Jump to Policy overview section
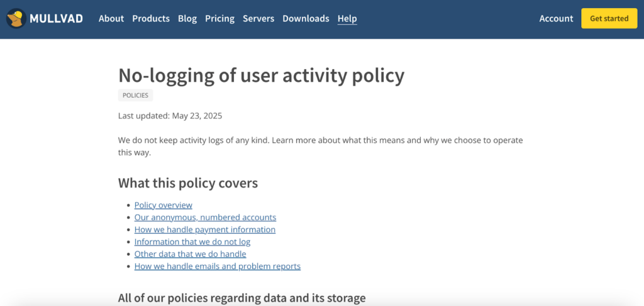The height and width of the screenshot is (306, 644). pos(163,205)
